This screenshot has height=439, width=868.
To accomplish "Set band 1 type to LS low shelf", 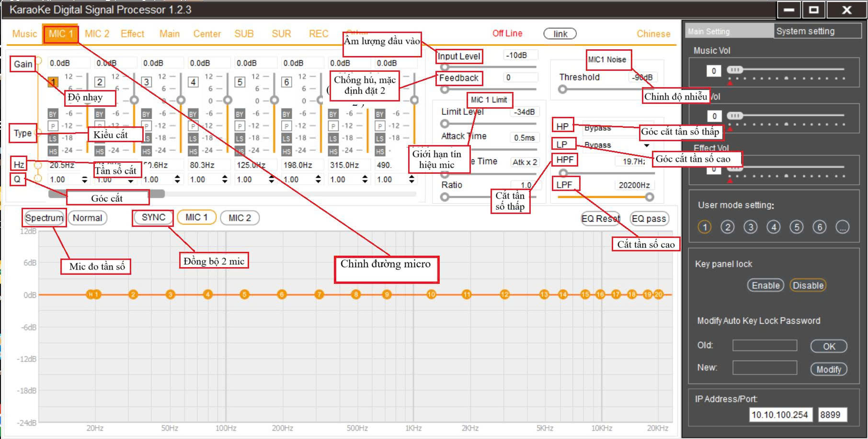I will (53, 138).
